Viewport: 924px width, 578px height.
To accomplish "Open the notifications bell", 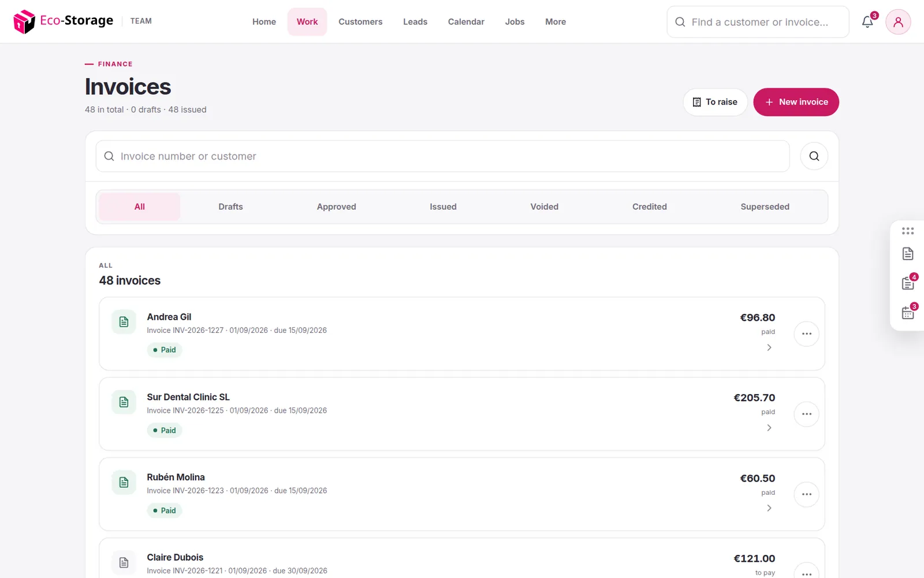I will (x=867, y=22).
